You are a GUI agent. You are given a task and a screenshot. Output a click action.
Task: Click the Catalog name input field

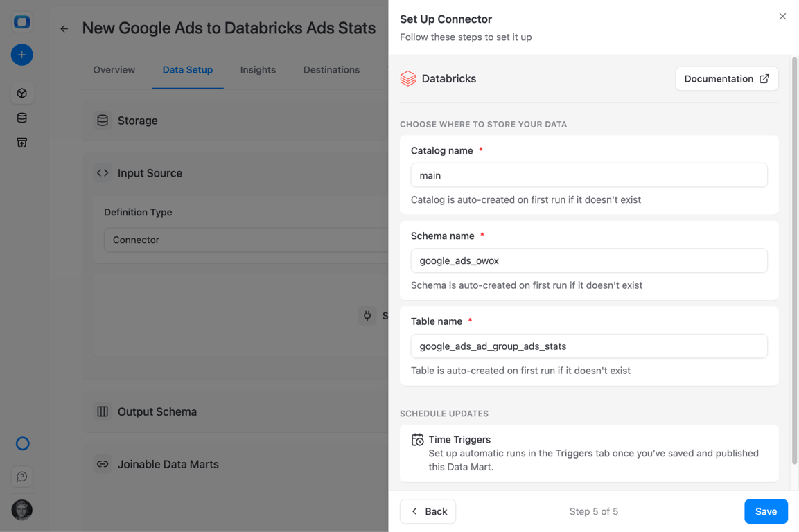coord(589,175)
